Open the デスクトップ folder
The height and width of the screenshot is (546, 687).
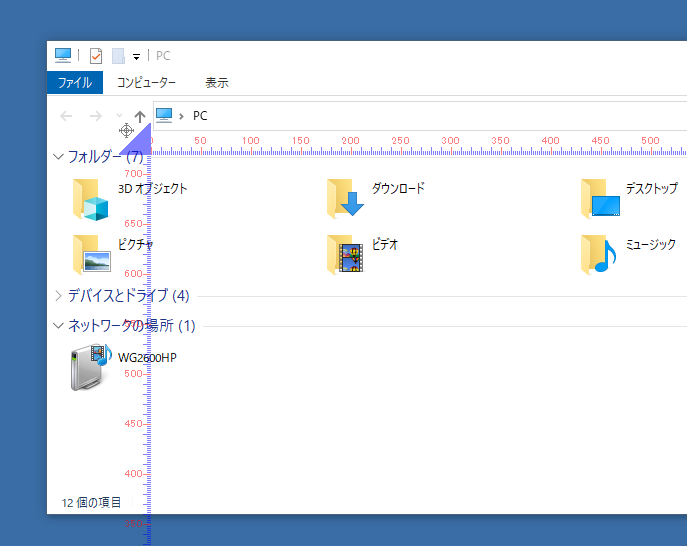tap(602, 199)
